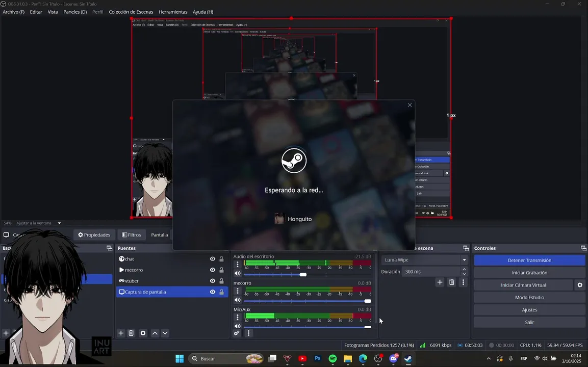The width and height of the screenshot is (588, 367).
Task: Click Detener Transmisión to stop streaming
Action: (529, 260)
